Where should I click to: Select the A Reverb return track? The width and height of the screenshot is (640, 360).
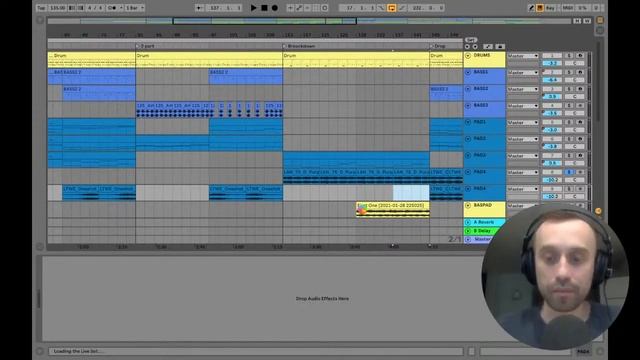pos(484,222)
